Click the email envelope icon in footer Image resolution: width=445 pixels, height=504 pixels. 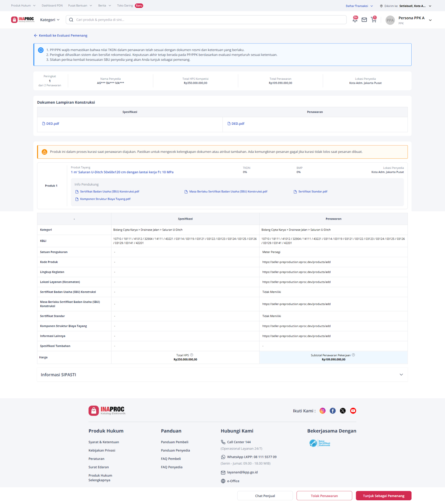click(223, 472)
